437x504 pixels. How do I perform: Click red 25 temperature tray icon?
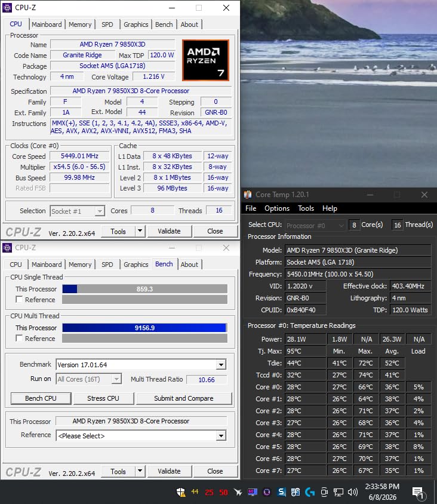point(209,492)
